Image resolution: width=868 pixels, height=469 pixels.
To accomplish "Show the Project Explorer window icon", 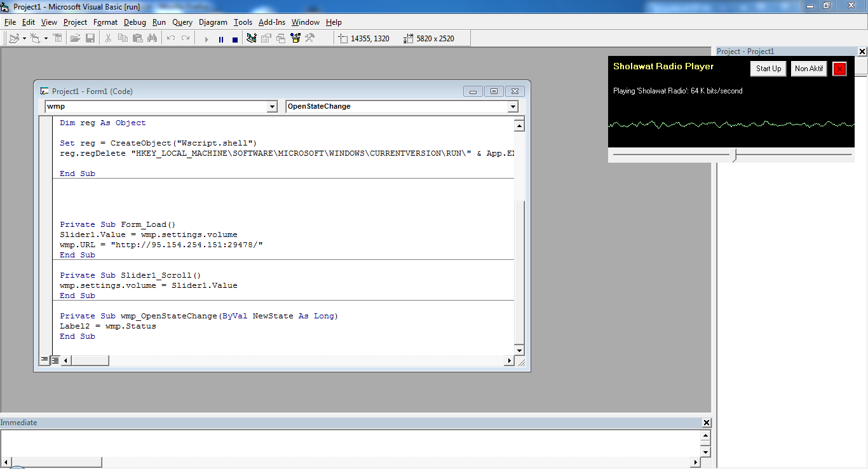I will [252, 38].
